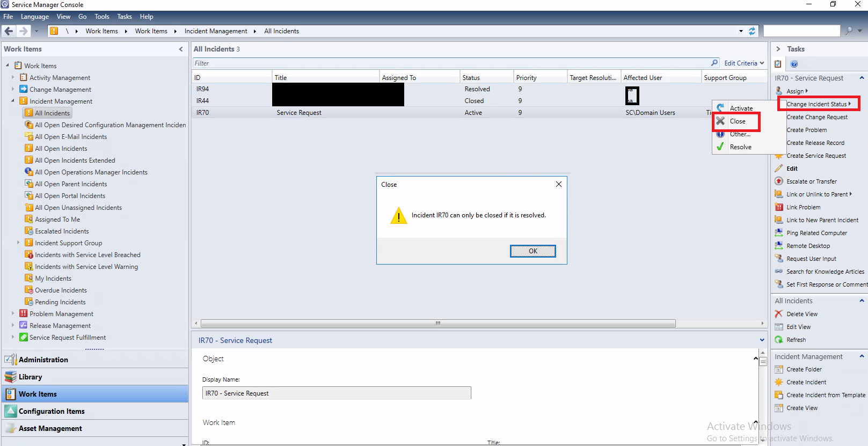Collapse the Work Items navigation pane

click(181, 49)
